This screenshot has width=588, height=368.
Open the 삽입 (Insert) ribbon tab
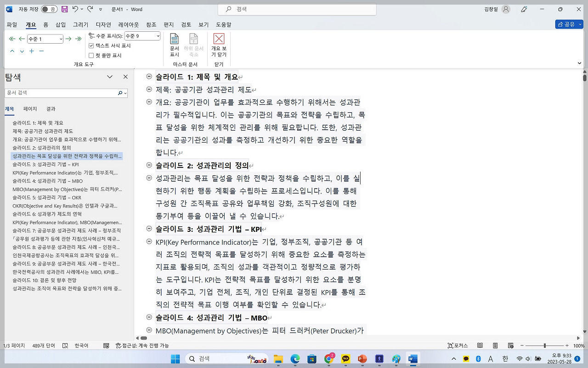(61, 24)
